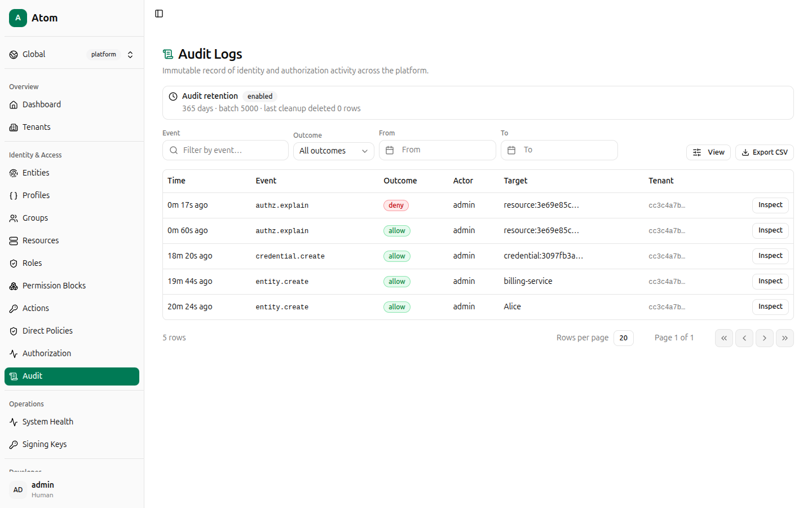Inspect the deny authz.explain row

click(770, 205)
